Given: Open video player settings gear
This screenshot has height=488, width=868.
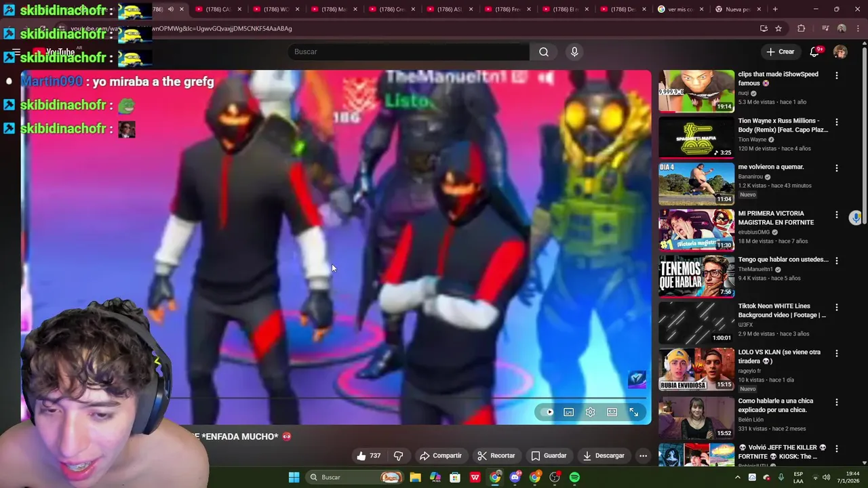Looking at the screenshot, I should [x=591, y=412].
